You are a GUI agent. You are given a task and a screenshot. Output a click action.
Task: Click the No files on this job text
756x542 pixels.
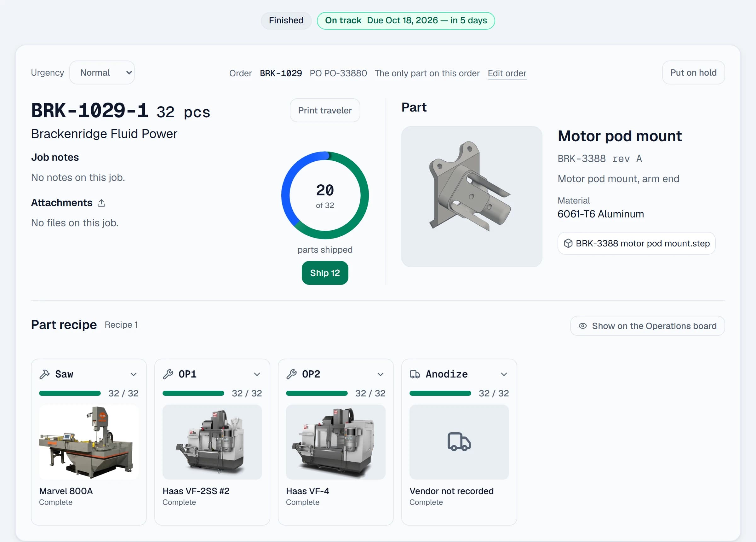pos(75,223)
